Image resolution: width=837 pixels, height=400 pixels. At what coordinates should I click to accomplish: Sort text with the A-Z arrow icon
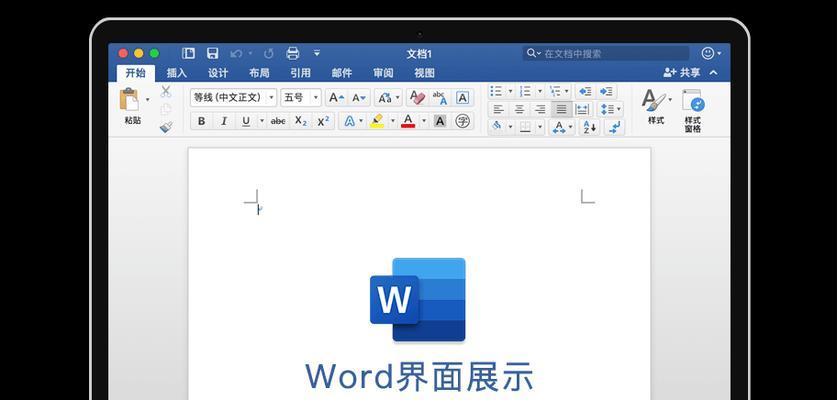(x=589, y=127)
